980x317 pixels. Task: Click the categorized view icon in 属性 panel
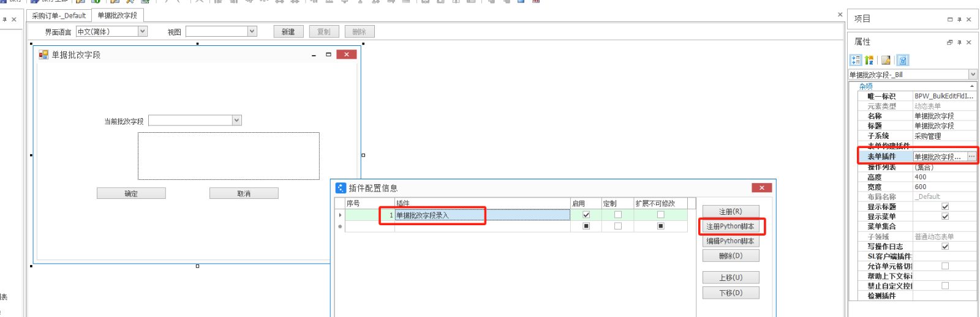point(856,60)
